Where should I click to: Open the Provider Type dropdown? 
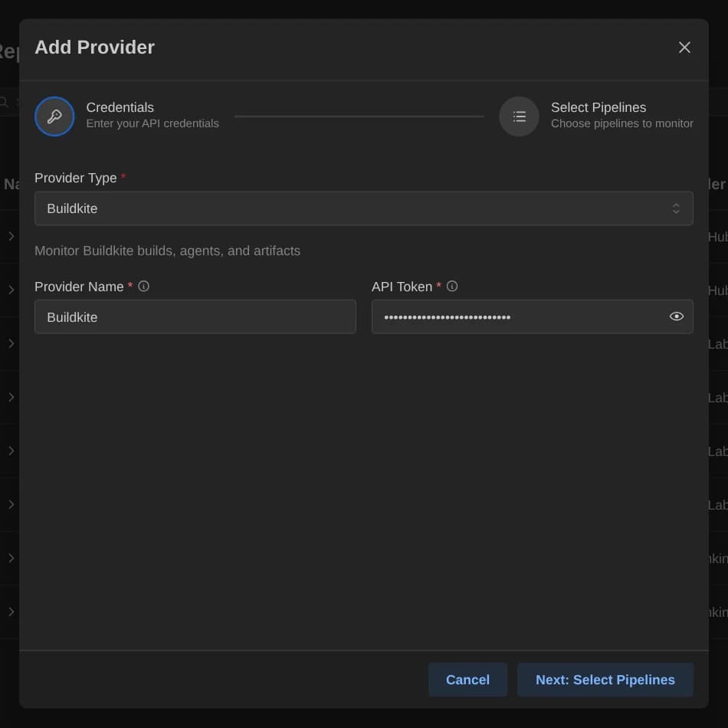pyautogui.click(x=363, y=208)
